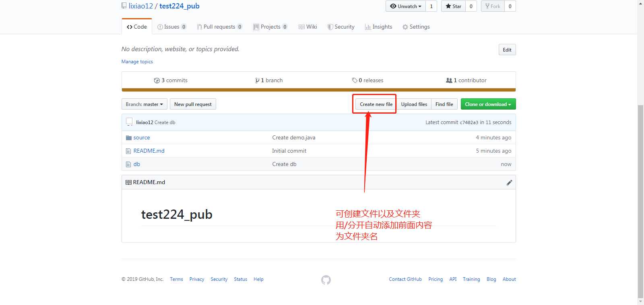Viewport: 644px width, 305px height.
Task: Click Find file button
Action: [444, 104]
